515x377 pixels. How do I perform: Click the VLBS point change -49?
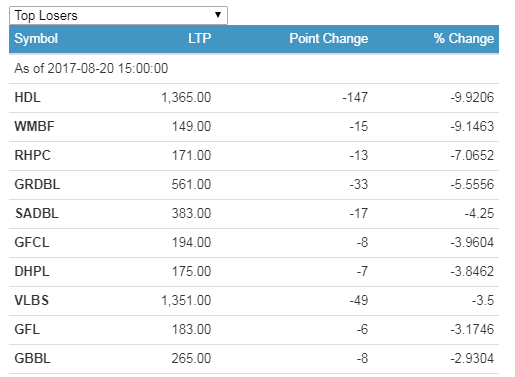[x=359, y=301]
